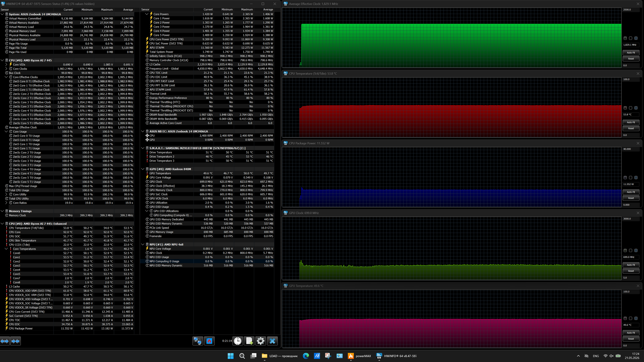
Task: Collapse the iGPU AMD Radeon 840M group
Action: (143, 169)
